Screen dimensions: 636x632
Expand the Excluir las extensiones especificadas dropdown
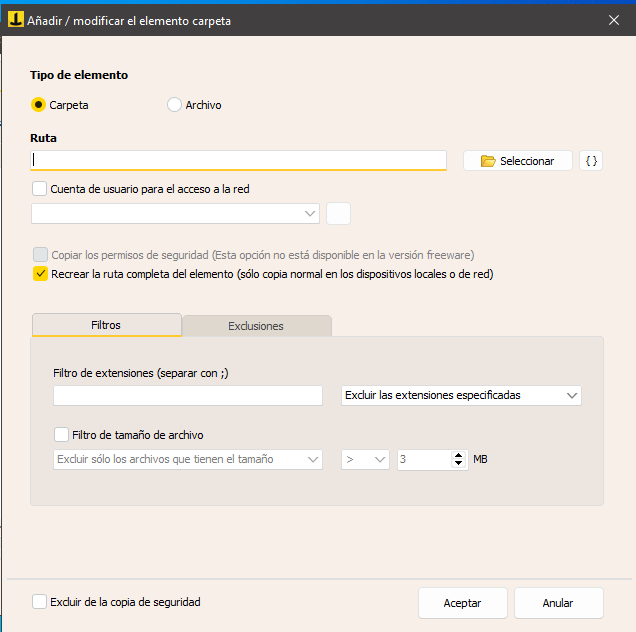click(461, 396)
